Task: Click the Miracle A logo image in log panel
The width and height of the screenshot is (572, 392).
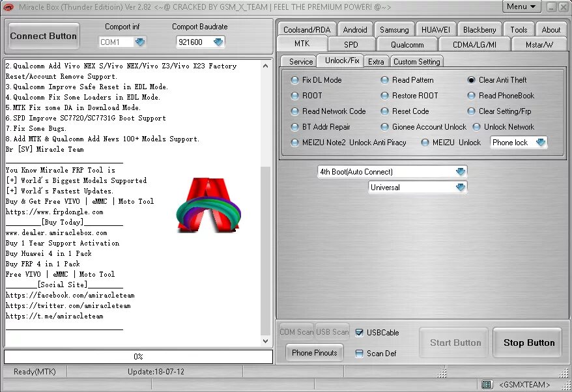Action: click(x=208, y=205)
